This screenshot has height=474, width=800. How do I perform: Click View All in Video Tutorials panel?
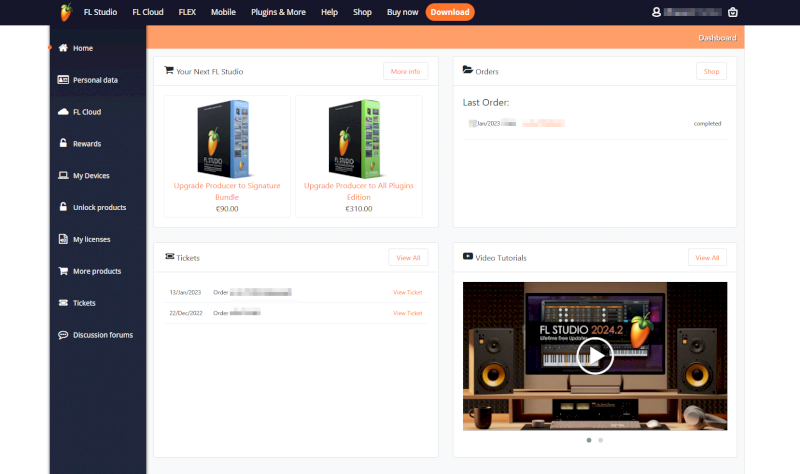707,258
